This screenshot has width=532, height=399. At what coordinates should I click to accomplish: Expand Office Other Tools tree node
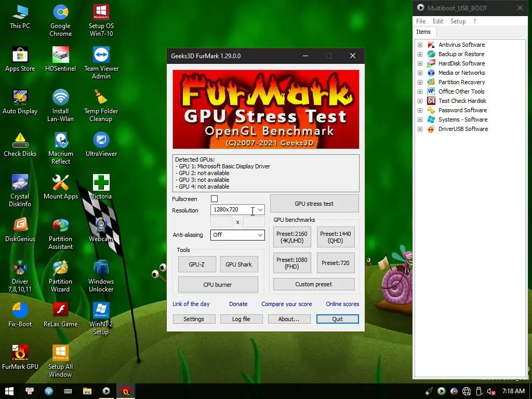click(x=420, y=91)
